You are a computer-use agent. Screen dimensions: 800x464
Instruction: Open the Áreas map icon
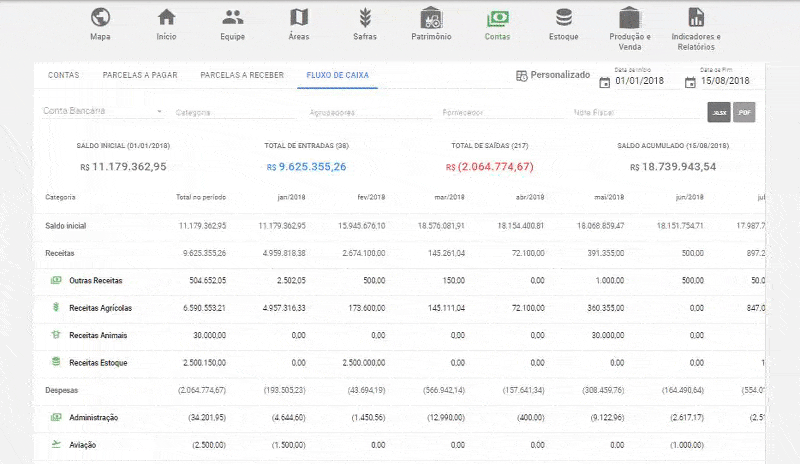(299, 18)
